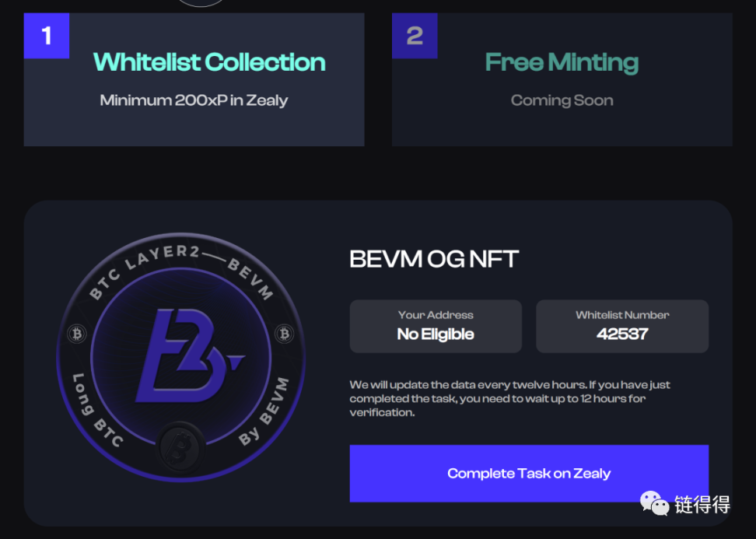Click the left Bitcoin symbol on the coin

[x=77, y=334]
